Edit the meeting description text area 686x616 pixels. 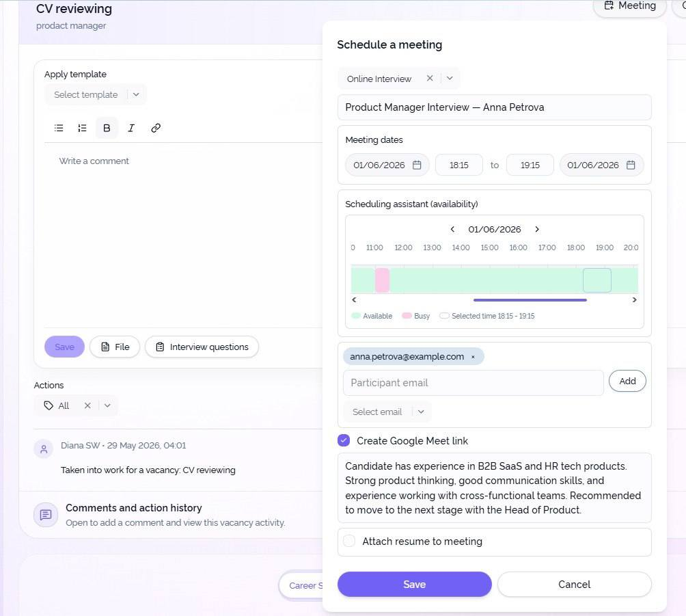coord(495,487)
